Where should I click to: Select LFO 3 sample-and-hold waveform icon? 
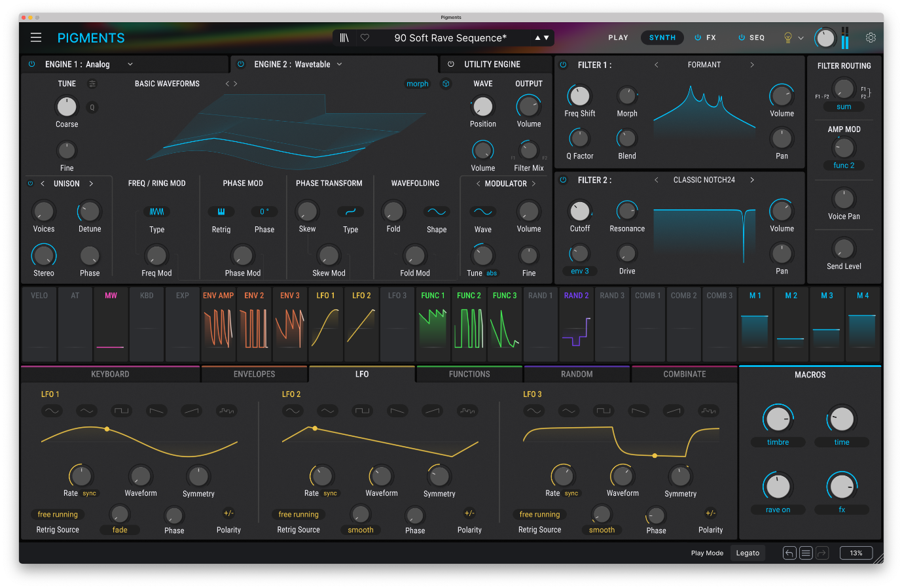click(709, 411)
